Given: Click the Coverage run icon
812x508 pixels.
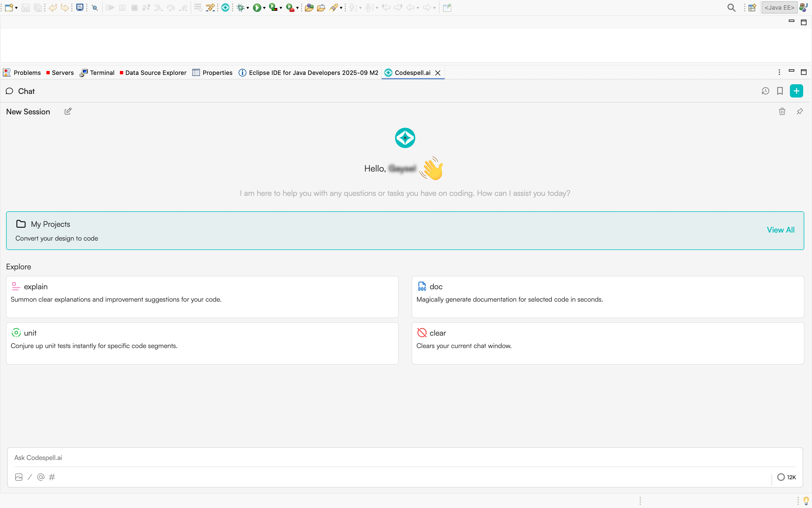Looking at the screenshot, I should point(273,7).
